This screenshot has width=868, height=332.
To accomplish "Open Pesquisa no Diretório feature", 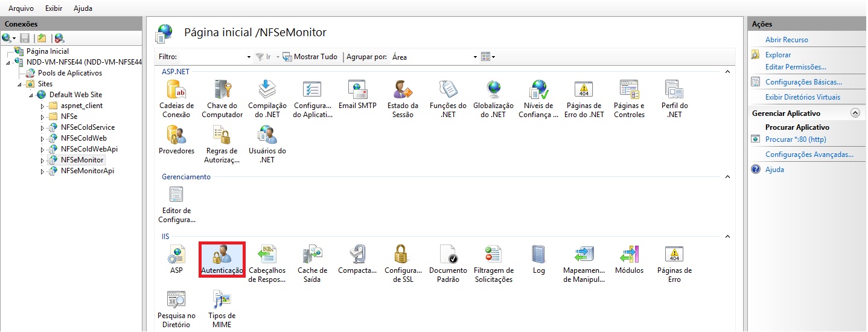I will (x=176, y=309).
